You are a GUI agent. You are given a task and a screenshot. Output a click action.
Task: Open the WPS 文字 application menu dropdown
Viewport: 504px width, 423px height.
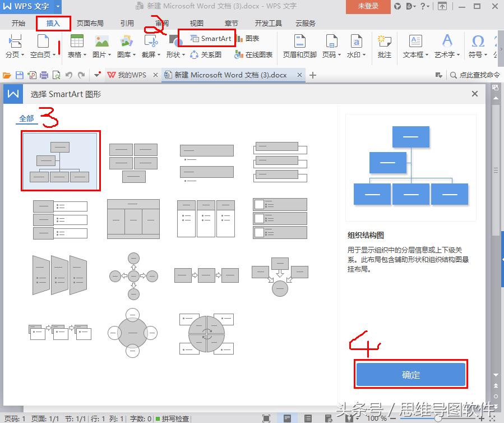pyautogui.click(x=59, y=6)
